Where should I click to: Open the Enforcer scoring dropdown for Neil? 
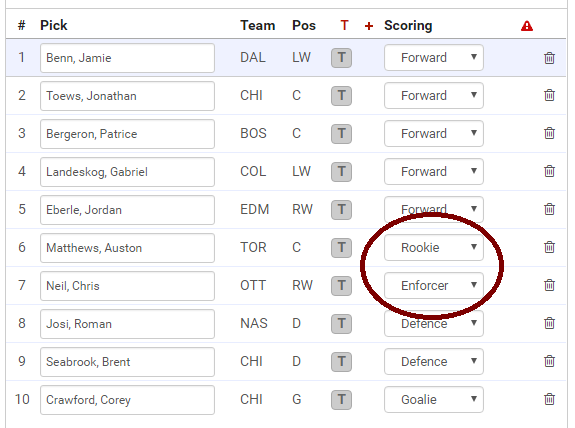[434, 285]
